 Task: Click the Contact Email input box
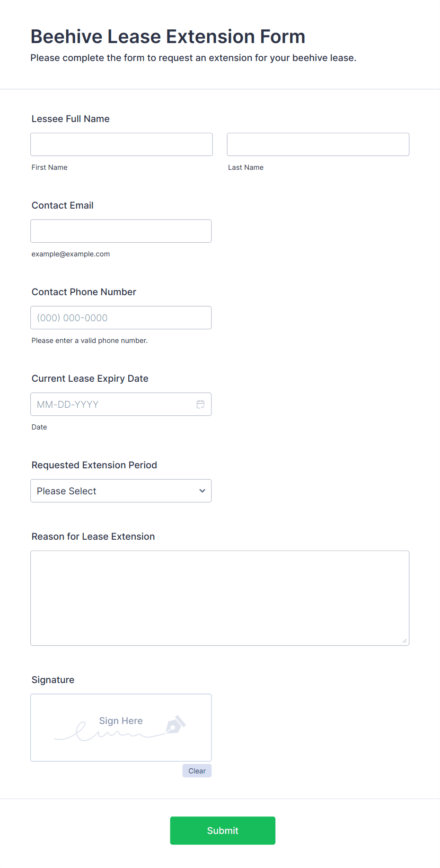121,231
